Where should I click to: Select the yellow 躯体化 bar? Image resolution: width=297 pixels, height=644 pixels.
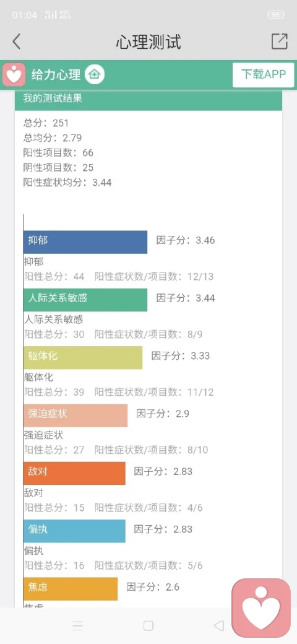(83, 358)
